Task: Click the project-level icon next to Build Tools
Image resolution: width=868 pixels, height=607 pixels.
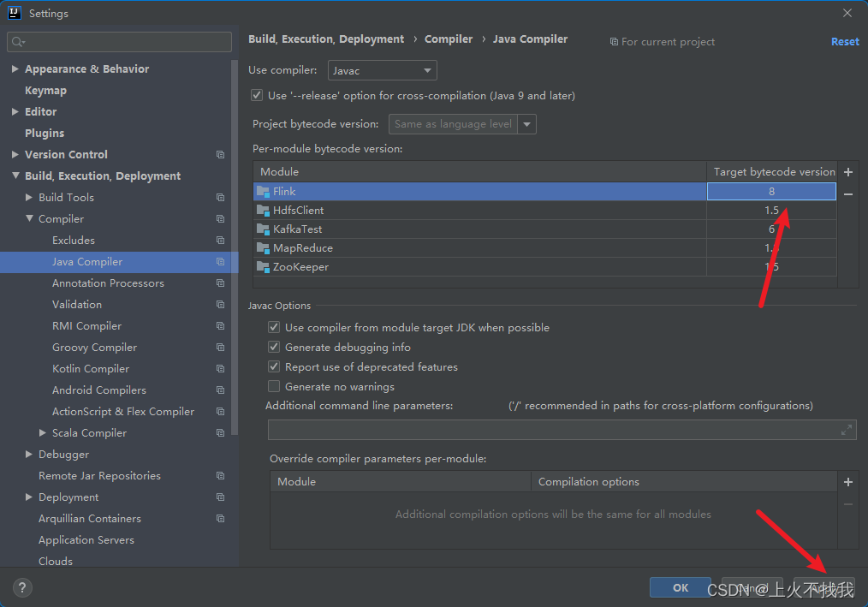Action: coord(220,197)
